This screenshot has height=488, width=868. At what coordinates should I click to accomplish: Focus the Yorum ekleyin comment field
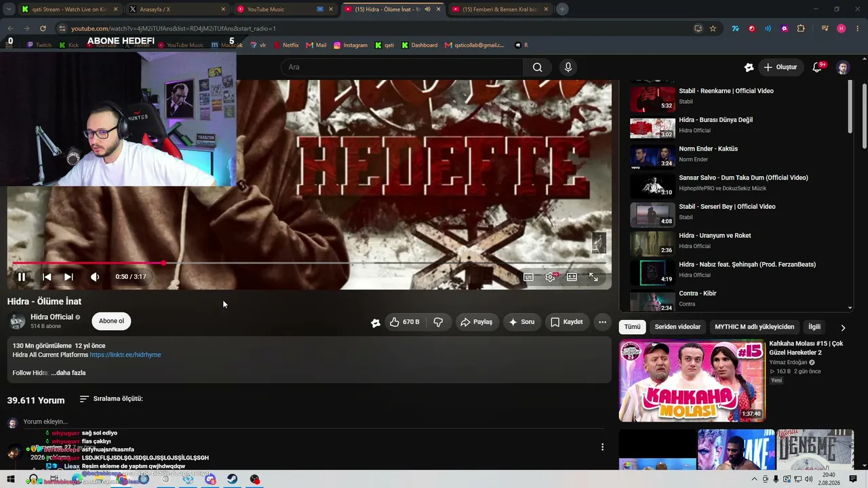pos(313,422)
